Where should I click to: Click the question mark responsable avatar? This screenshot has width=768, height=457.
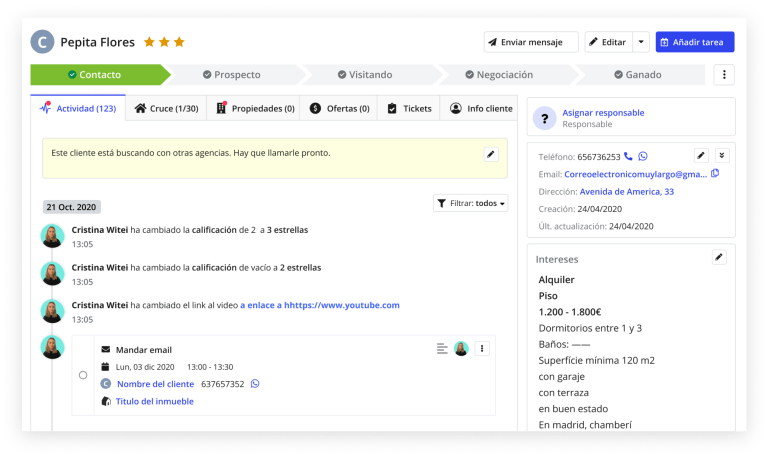(544, 118)
